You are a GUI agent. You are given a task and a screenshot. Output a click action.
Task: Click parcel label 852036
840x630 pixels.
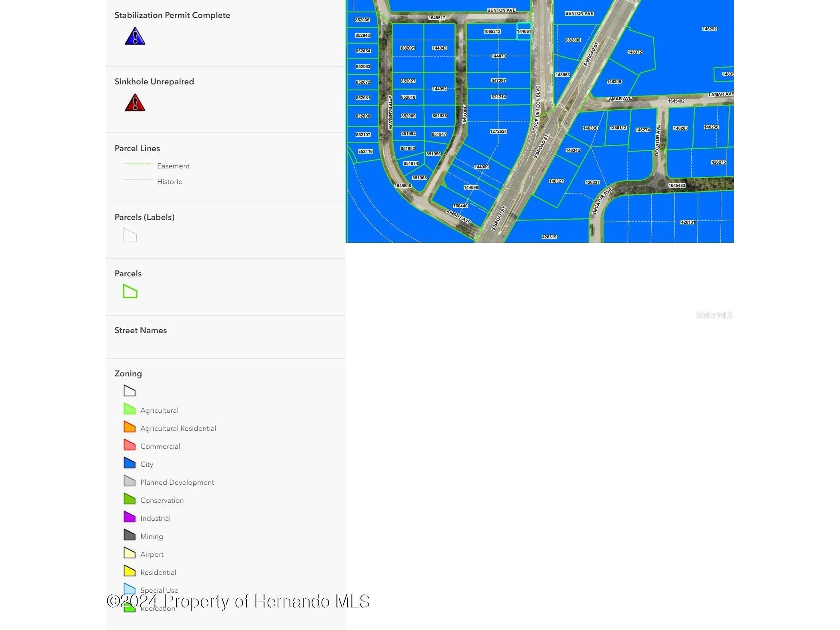click(362, 20)
